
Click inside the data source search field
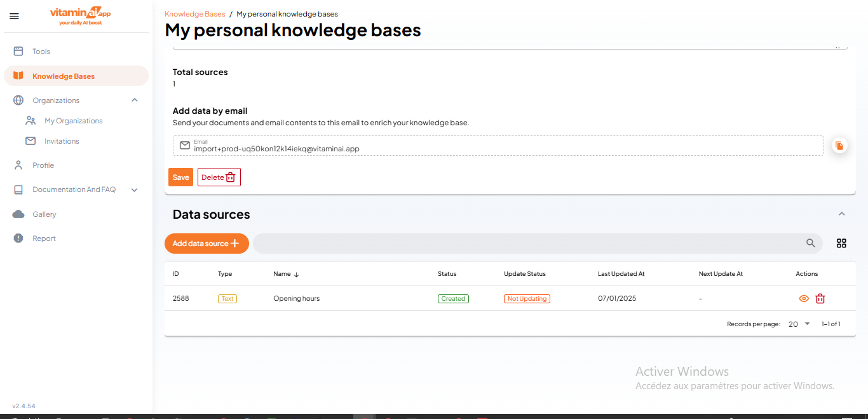[508, 243]
